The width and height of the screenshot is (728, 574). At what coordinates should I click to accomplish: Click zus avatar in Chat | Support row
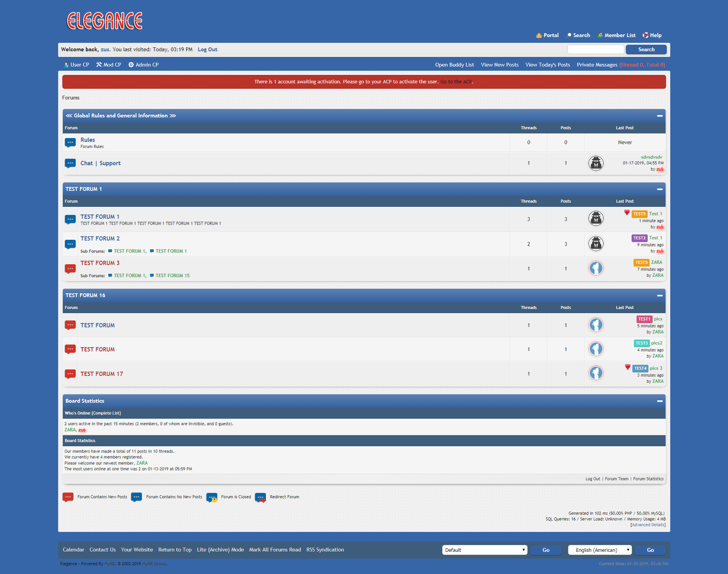(596, 163)
